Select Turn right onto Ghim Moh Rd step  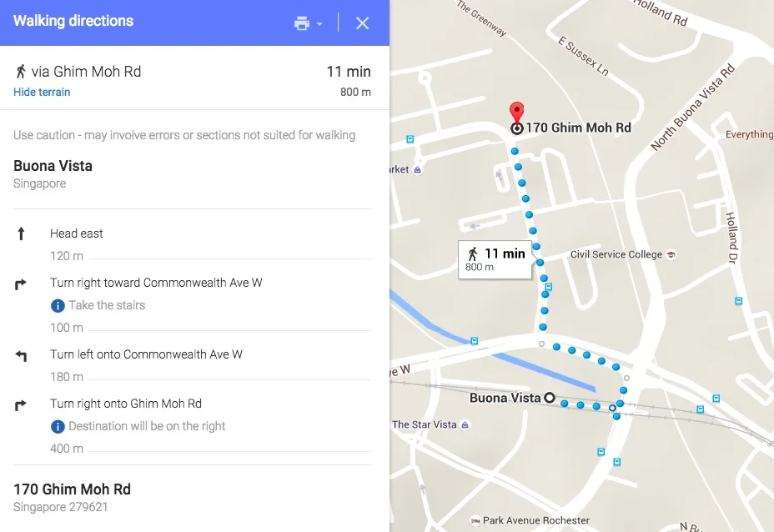192,425
